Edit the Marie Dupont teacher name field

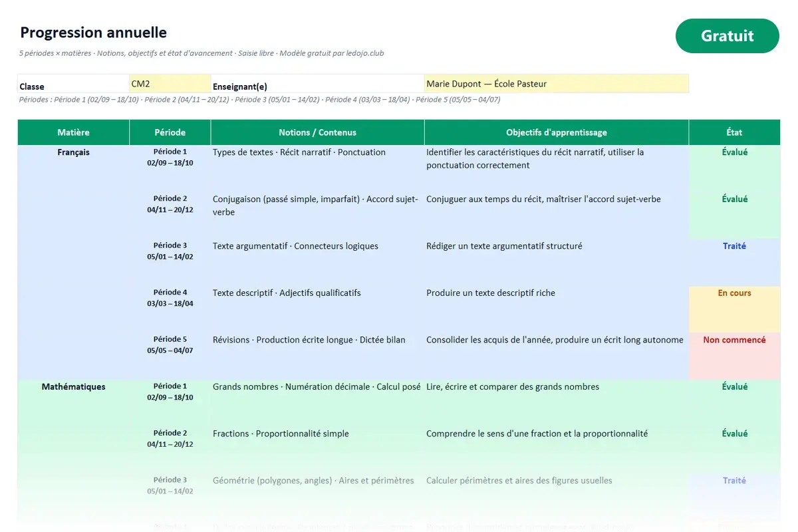click(557, 84)
